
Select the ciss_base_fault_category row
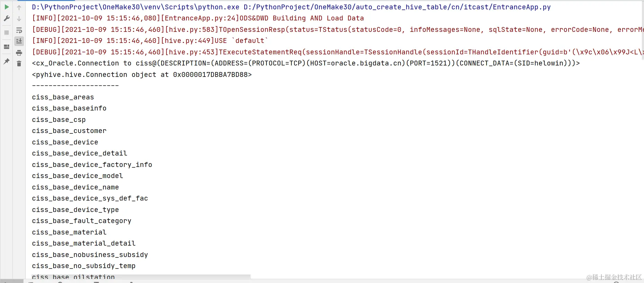(82, 221)
